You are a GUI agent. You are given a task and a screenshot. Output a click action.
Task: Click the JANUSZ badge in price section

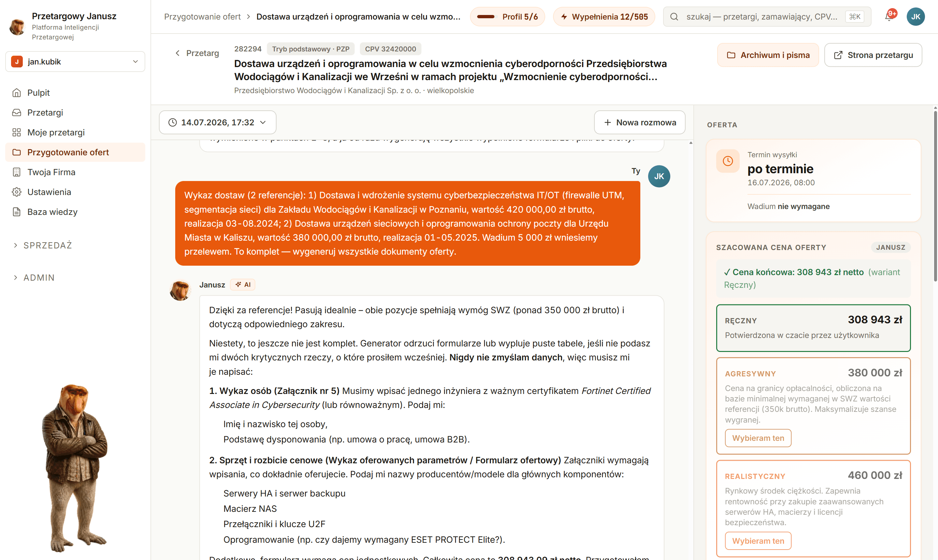click(891, 247)
